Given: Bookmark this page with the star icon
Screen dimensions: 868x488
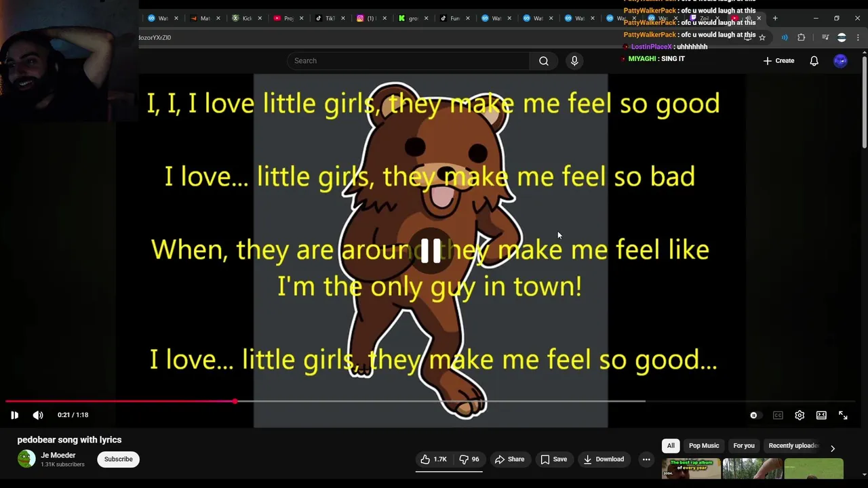Looking at the screenshot, I should pos(762,38).
